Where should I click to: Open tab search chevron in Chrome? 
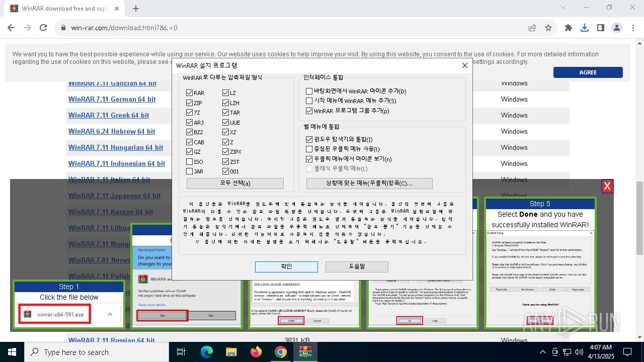point(563,7)
